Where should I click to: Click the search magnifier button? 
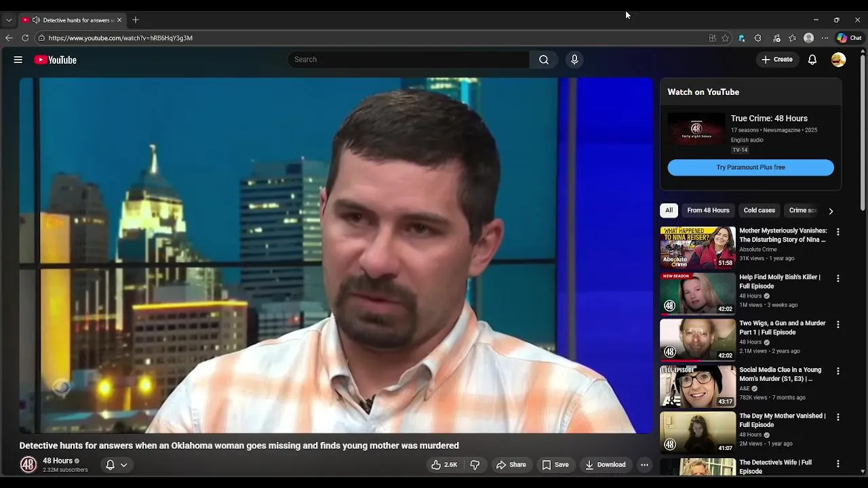544,60
